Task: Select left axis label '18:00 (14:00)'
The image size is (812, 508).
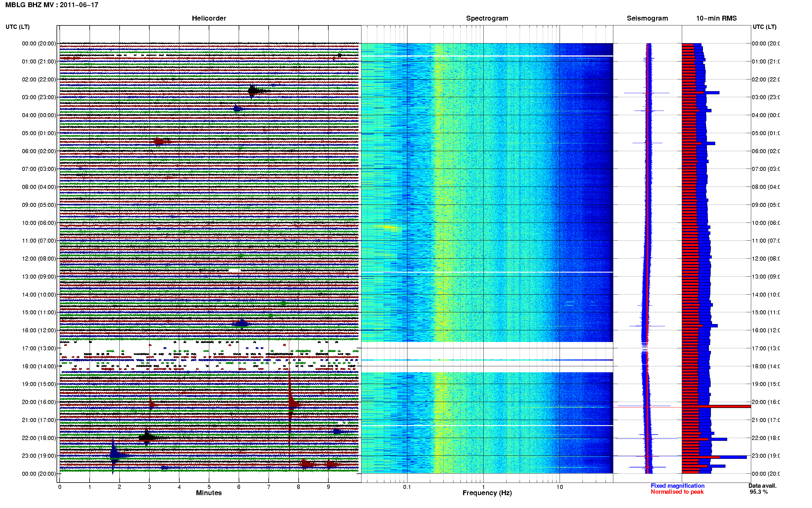Action: tap(39, 366)
